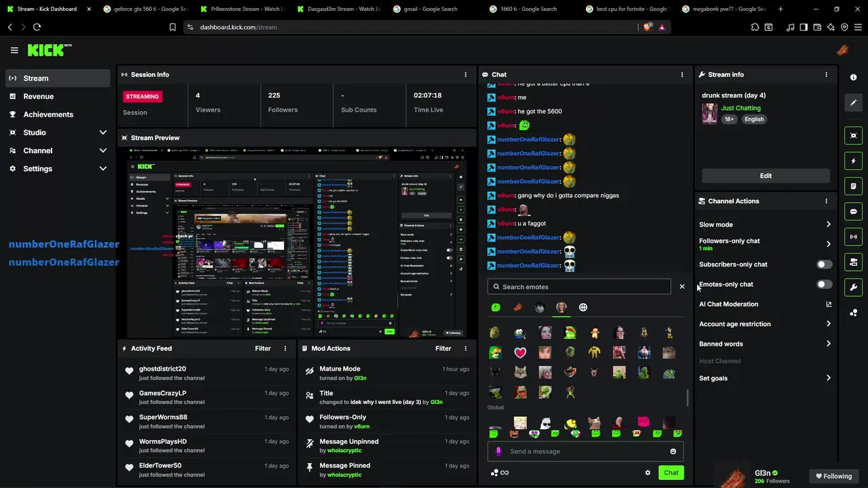Open Session Info three-dot menu

[x=465, y=75]
